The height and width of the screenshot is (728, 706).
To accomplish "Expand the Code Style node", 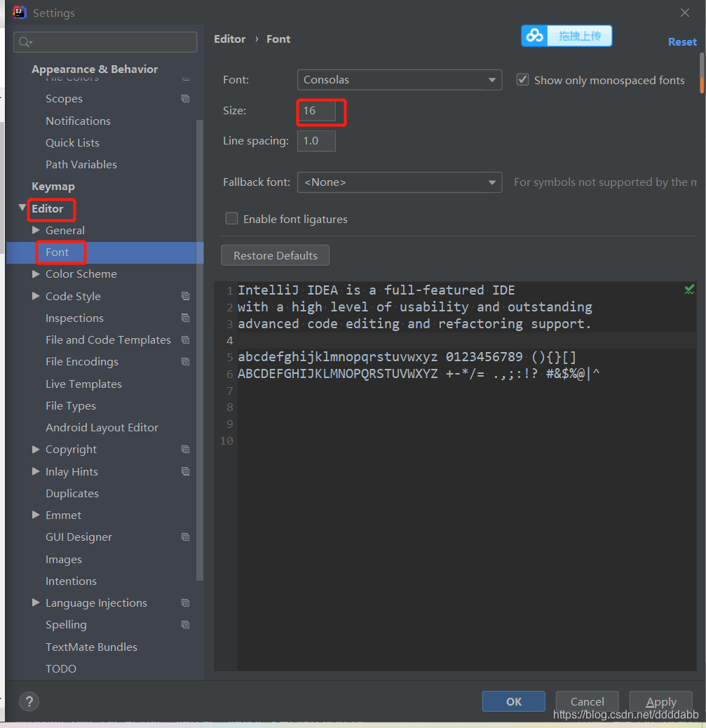I will click(x=36, y=296).
